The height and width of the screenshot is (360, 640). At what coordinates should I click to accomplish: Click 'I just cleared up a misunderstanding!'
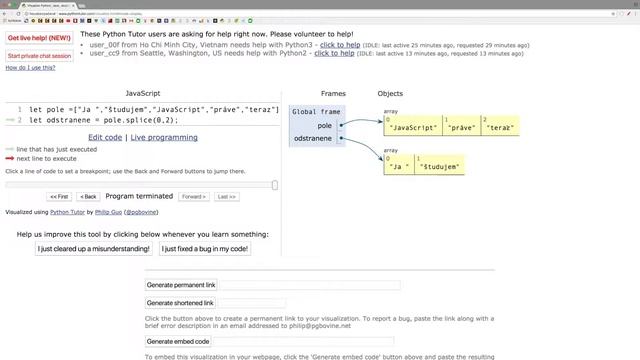pos(93,249)
